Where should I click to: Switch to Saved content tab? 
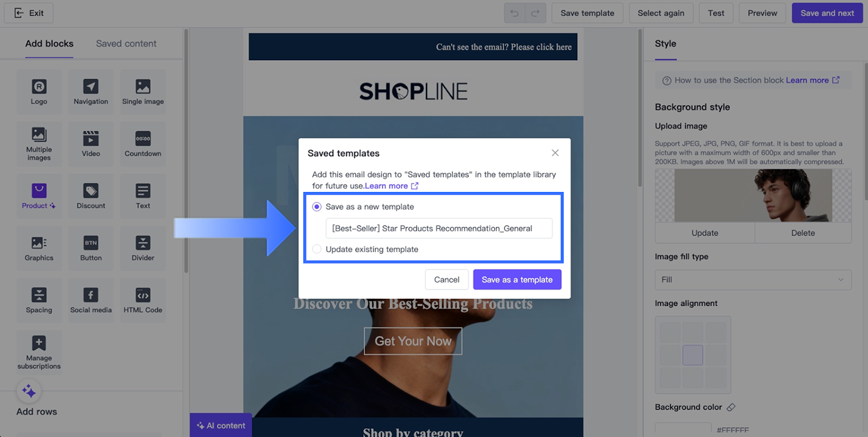(x=126, y=44)
